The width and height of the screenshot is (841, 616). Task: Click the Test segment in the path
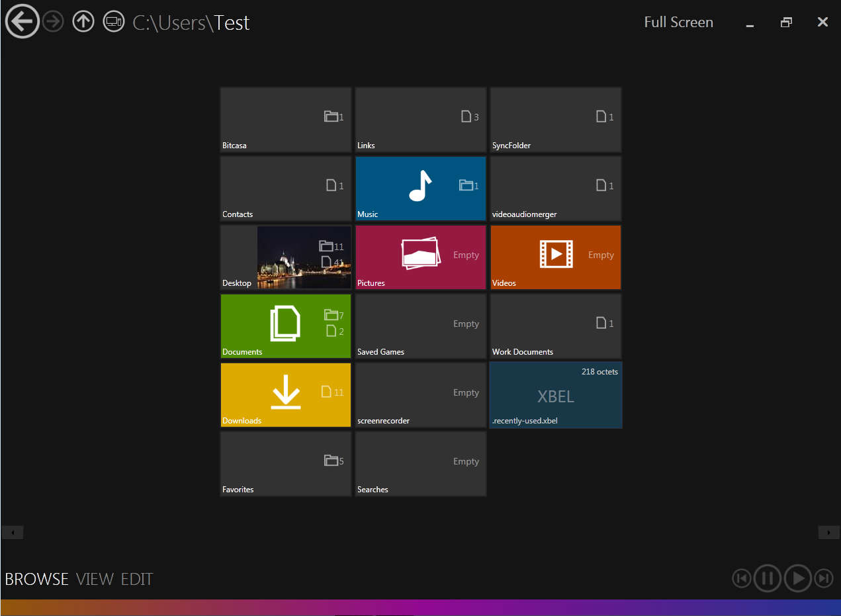pyautogui.click(x=232, y=22)
